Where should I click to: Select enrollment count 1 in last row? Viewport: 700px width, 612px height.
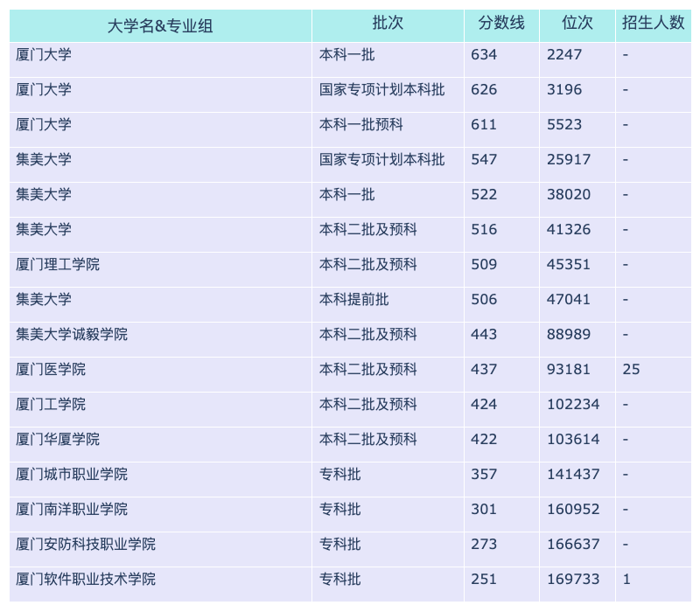tap(626, 580)
